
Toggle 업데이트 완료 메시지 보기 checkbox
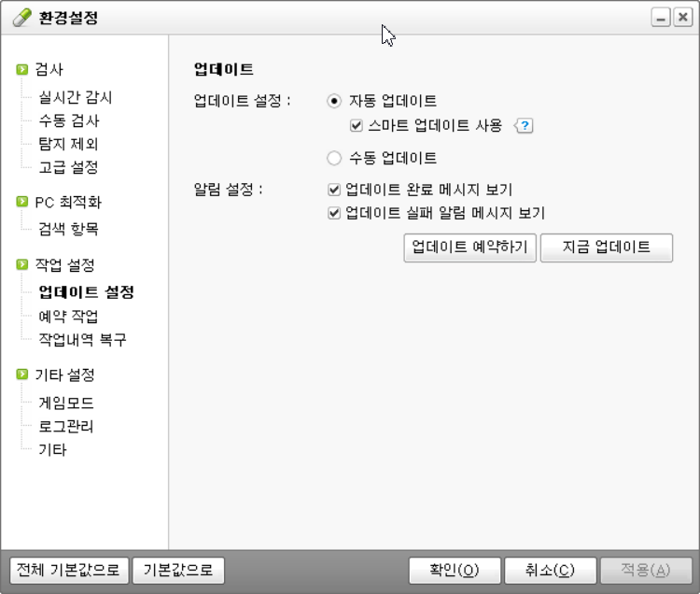334,190
